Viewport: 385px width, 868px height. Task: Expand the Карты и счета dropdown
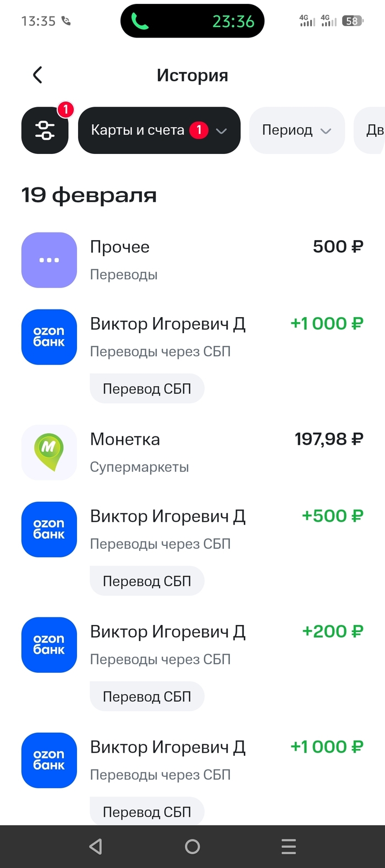coord(159,130)
